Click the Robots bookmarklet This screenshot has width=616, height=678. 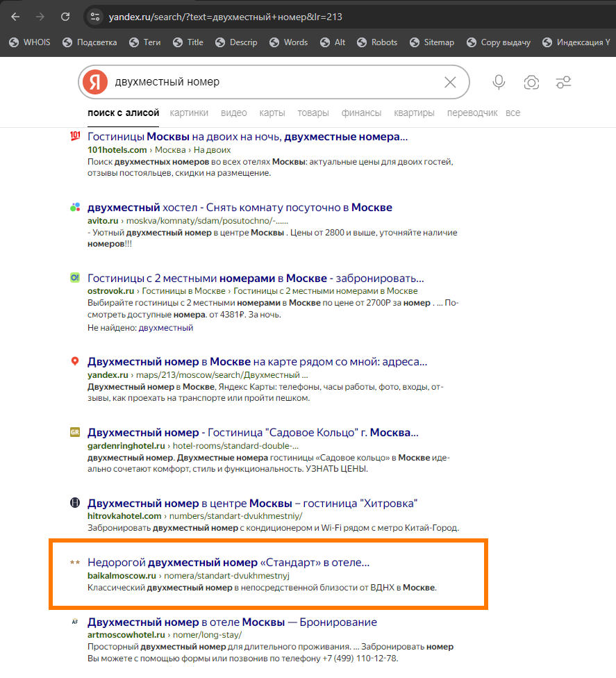coord(377,42)
